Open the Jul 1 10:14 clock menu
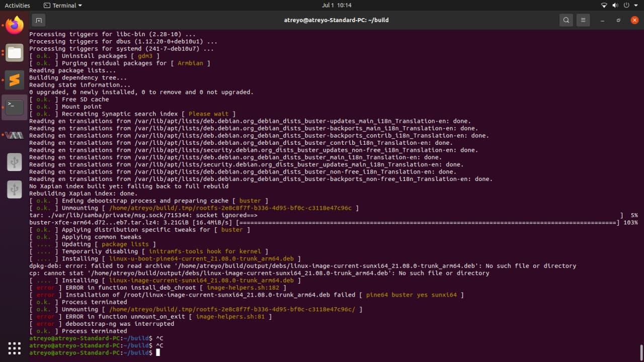Viewport: 644px width, 362px height. (x=337, y=6)
